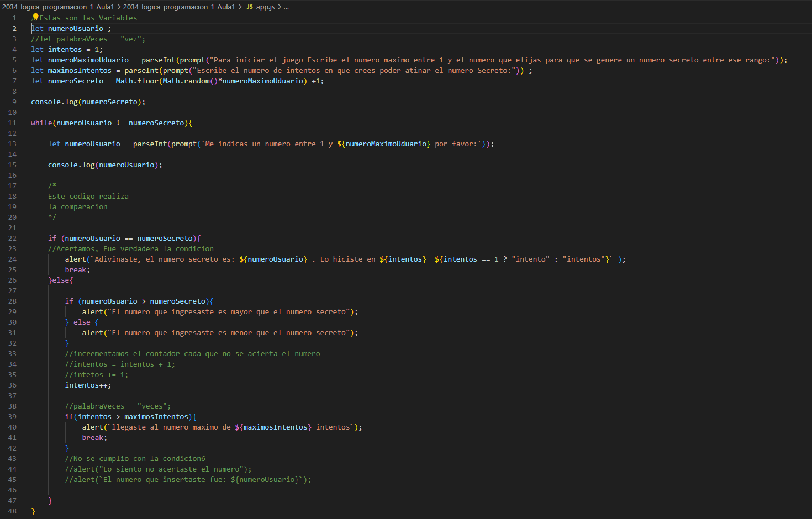Viewport: 812px width, 519px height.
Task: Click the lightbulb code action icon
Action: coord(35,17)
